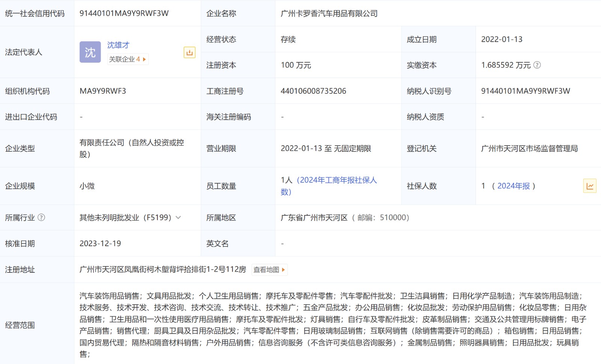The height and width of the screenshot is (364, 601).
Task: Open the 沈雄才 legal representative link
Action: coord(118,45)
